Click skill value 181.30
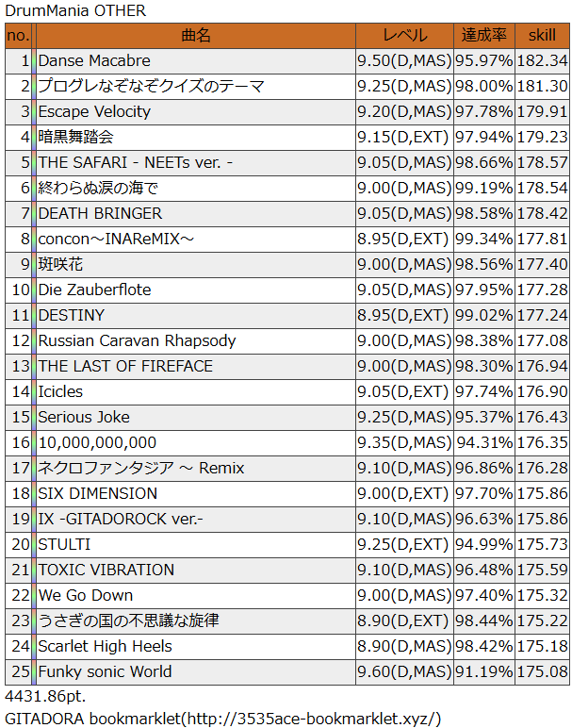Viewport: 572px width, 728px height. tap(542, 87)
